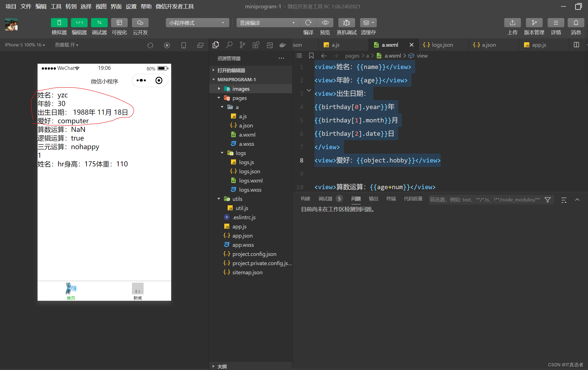Image resolution: width=588 pixels, height=370 pixels.
Task: Click the search magnifier icon in sidebar
Action: coord(229,45)
